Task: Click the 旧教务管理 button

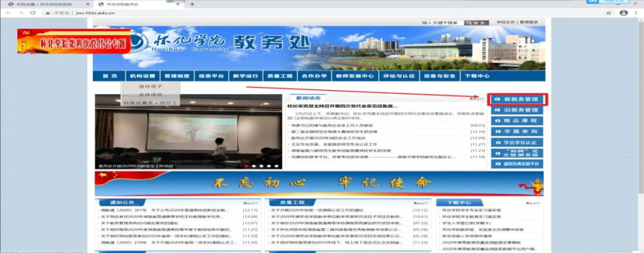Action: pyautogui.click(x=517, y=110)
